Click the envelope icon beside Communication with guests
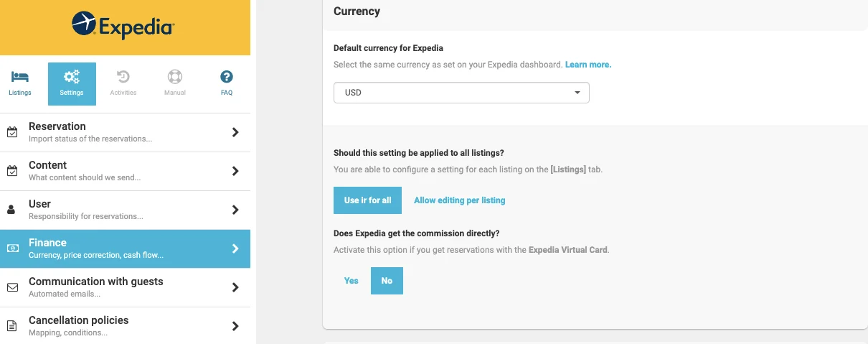868x344 pixels. (12, 287)
